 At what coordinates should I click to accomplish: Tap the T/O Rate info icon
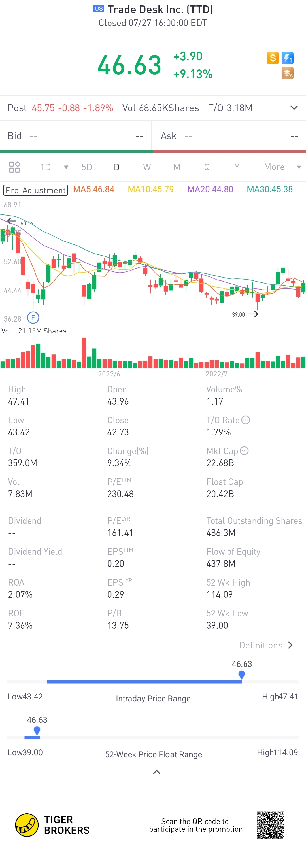click(246, 420)
